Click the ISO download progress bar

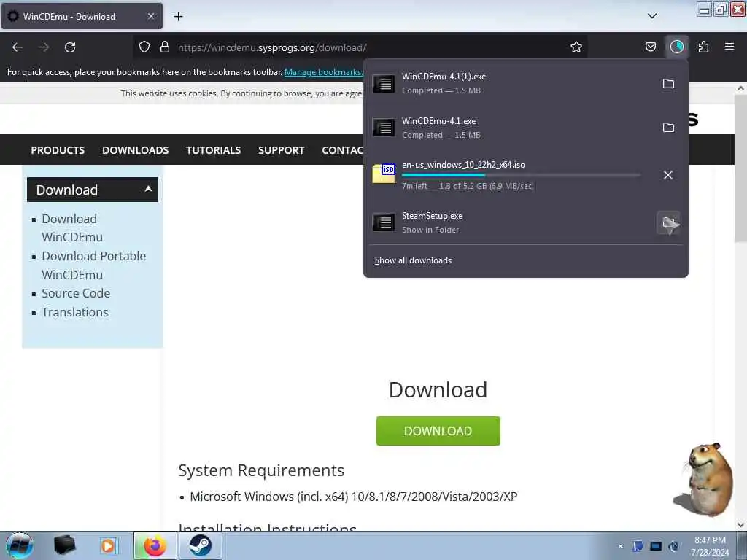pyautogui.click(x=521, y=175)
